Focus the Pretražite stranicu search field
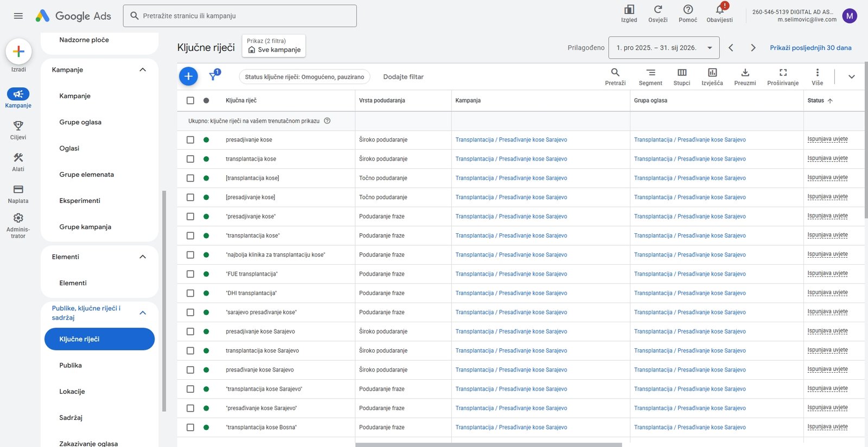 [x=240, y=16]
